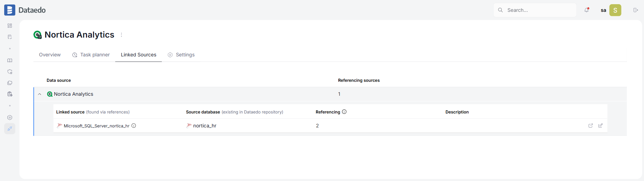Screen dimensions: 644x181
Task: Click the Data source column header
Action: [x=59, y=80]
